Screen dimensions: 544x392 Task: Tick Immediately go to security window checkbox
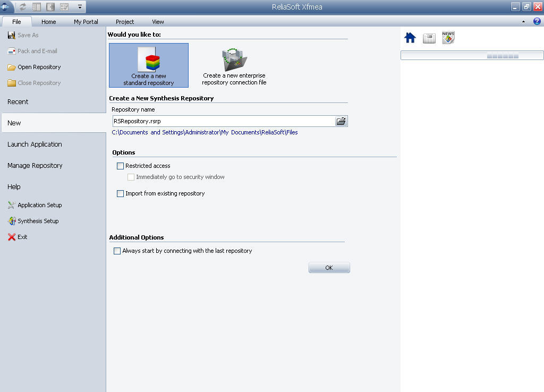[131, 177]
